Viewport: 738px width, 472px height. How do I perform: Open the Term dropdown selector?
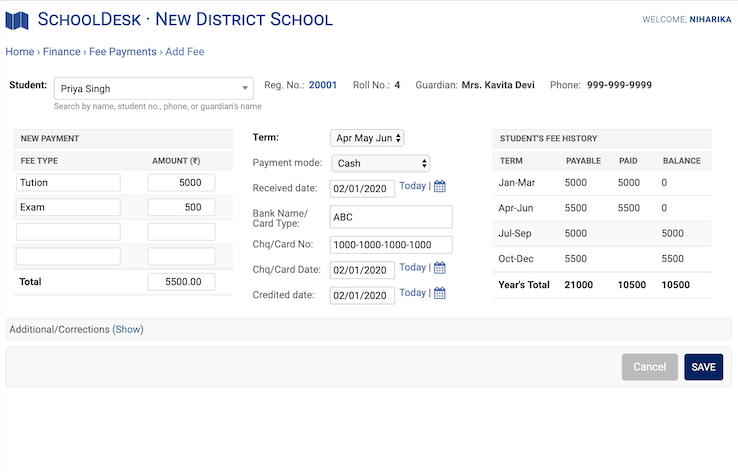coord(367,138)
